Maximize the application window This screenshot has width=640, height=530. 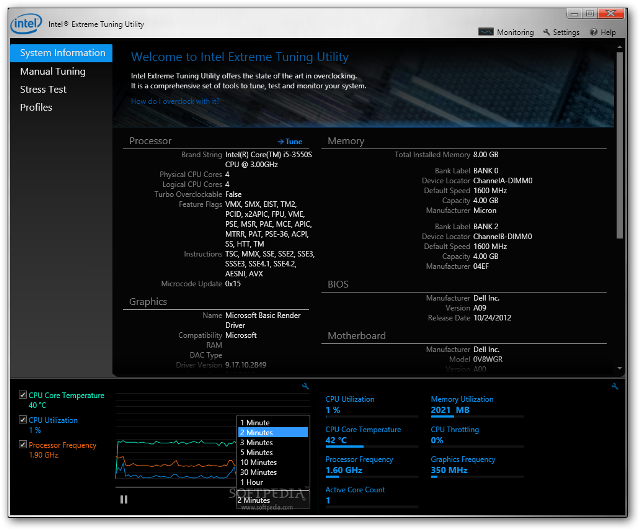click(590, 13)
